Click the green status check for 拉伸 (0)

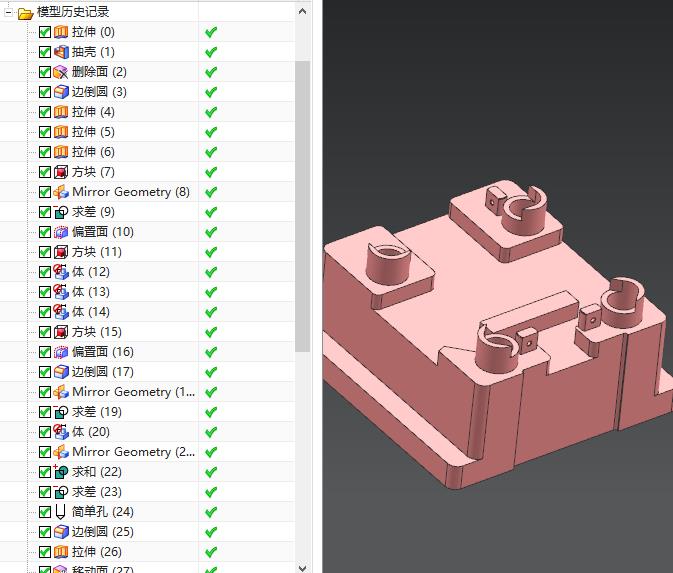(211, 32)
